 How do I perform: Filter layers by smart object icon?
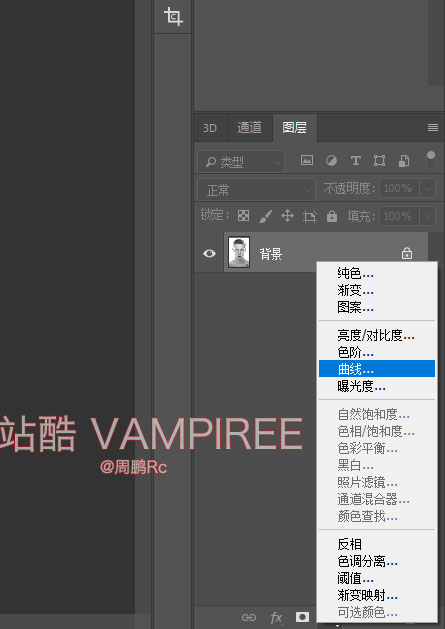tap(404, 161)
